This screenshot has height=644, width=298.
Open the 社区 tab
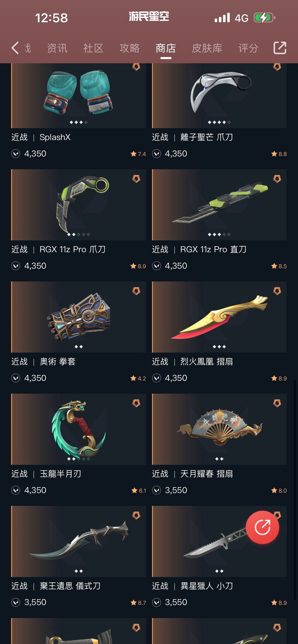pos(94,48)
